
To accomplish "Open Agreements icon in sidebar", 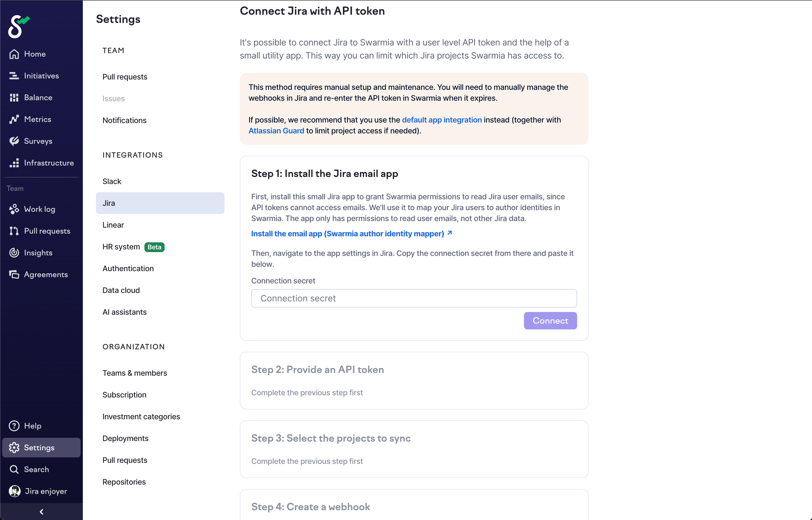I will pos(14,274).
